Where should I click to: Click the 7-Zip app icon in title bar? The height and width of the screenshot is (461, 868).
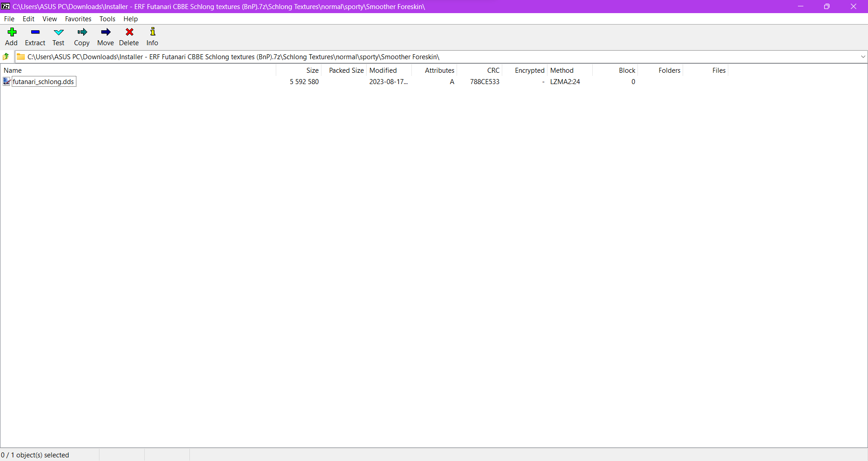click(5, 6)
